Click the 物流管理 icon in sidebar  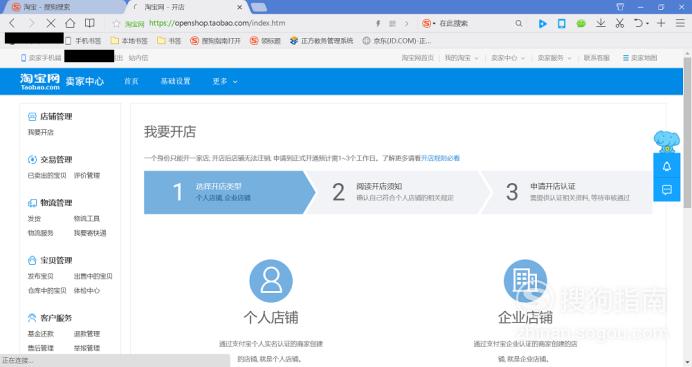[32, 203]
